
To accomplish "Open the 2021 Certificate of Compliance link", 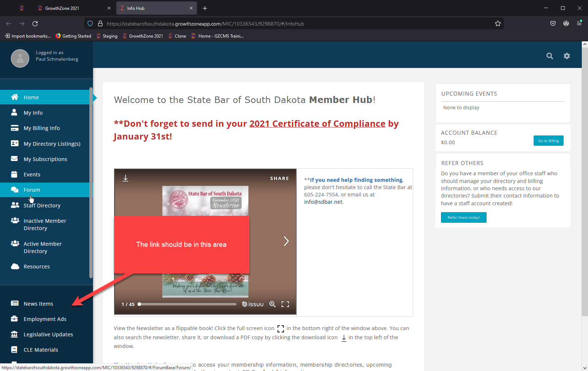I will click(317, 124).
